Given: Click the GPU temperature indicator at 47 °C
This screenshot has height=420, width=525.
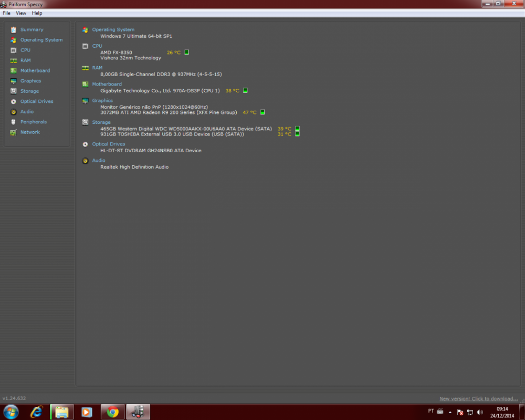Looking at the screenshot, I should [249, 112].
